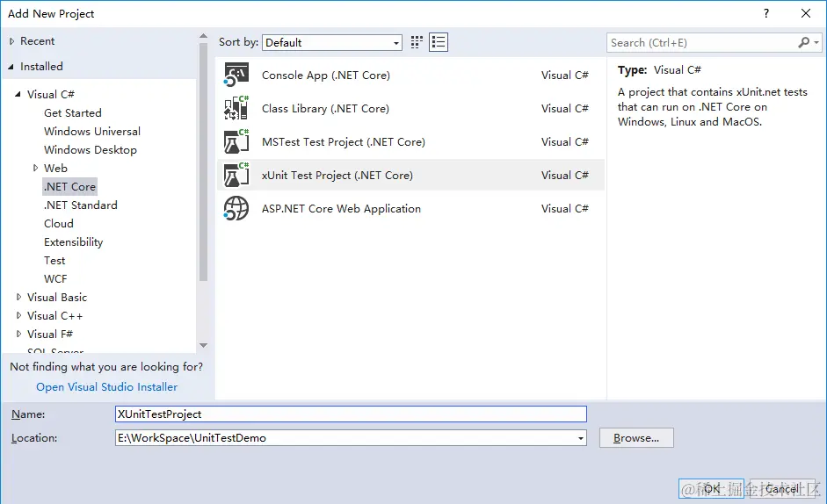Click the Console App (.NET Core) template icon
827x504 pixels.
coord(236,75)
